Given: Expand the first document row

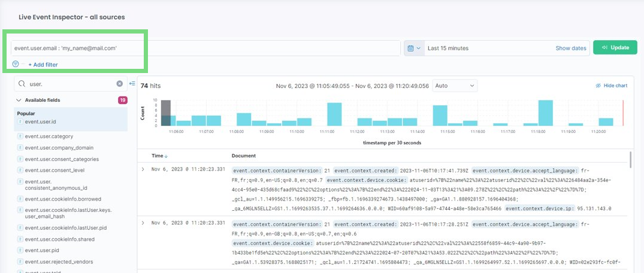Looking at the screenshot, I should pyautogui.click(x=143, y=170).
